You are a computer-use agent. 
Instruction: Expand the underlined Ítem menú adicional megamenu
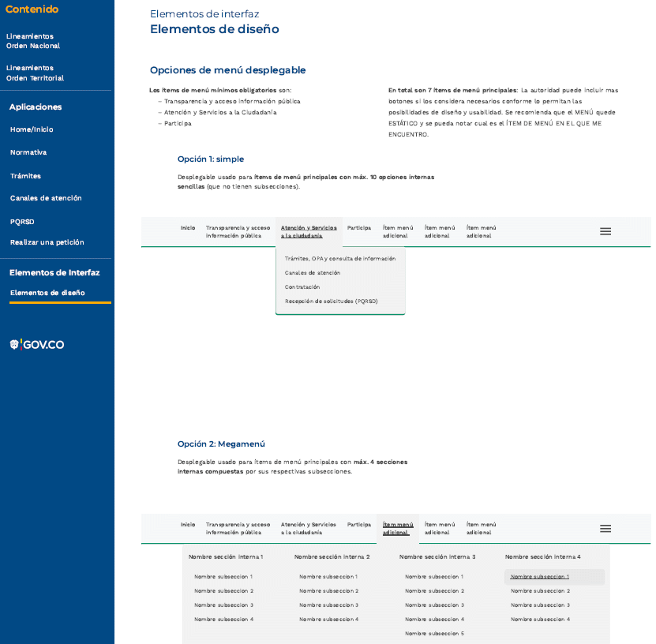397,528
